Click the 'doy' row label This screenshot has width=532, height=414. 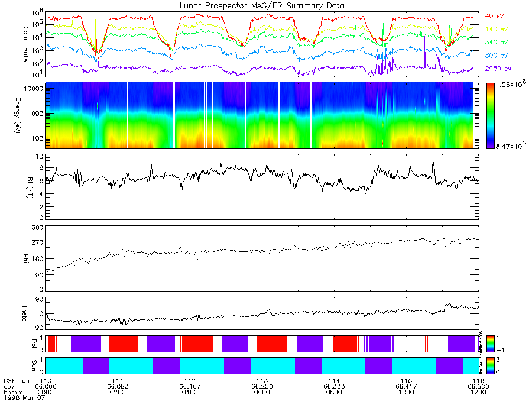9,387
